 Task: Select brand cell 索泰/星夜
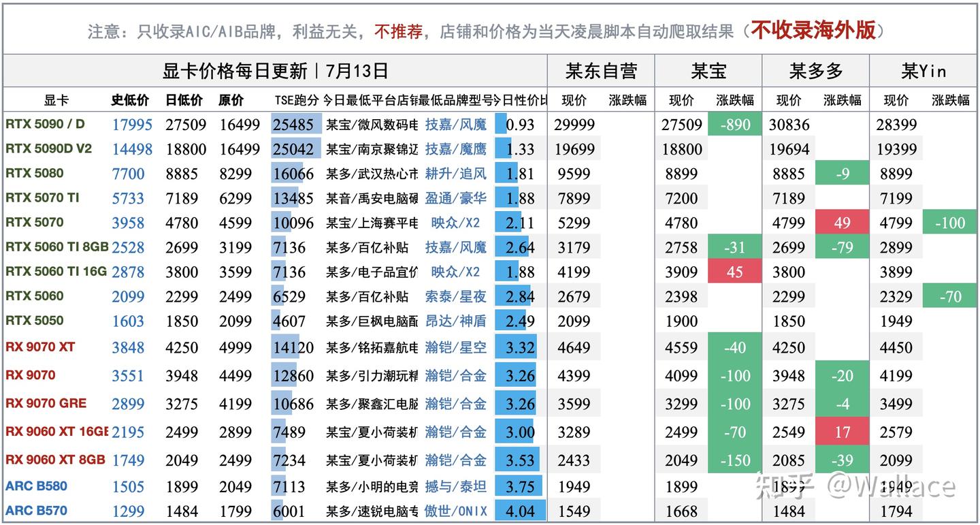455,296
